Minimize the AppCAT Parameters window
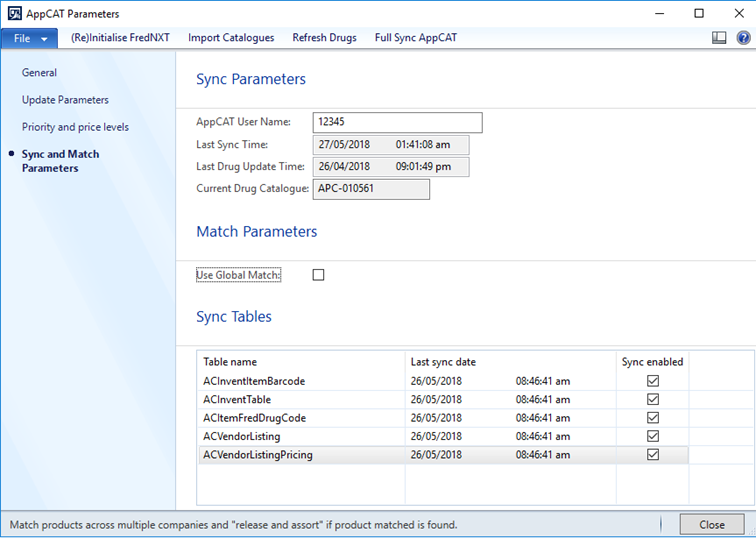Screen dimensions: 756x539 [x=660, y=13]
